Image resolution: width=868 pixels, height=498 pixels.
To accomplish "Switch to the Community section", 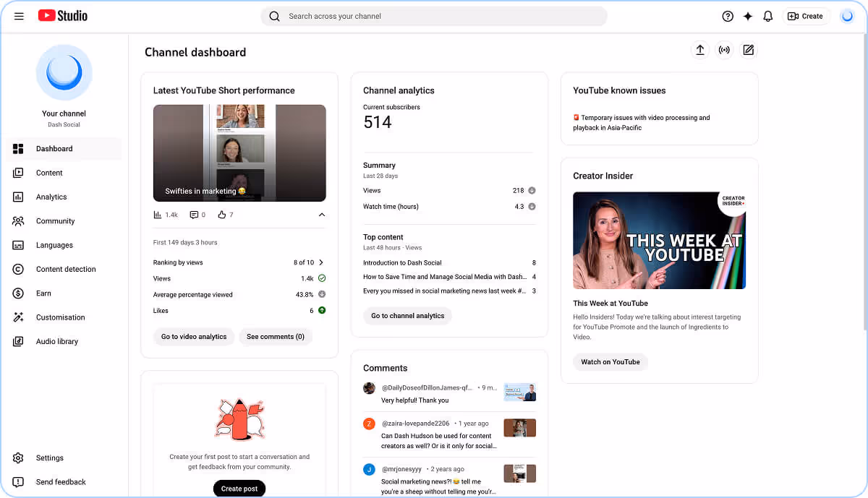I will pos(55,220).
